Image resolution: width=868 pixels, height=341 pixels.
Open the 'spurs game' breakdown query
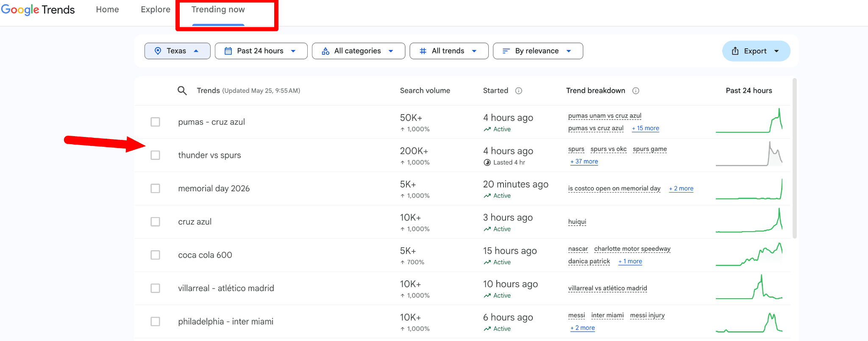tap(650, 149)
